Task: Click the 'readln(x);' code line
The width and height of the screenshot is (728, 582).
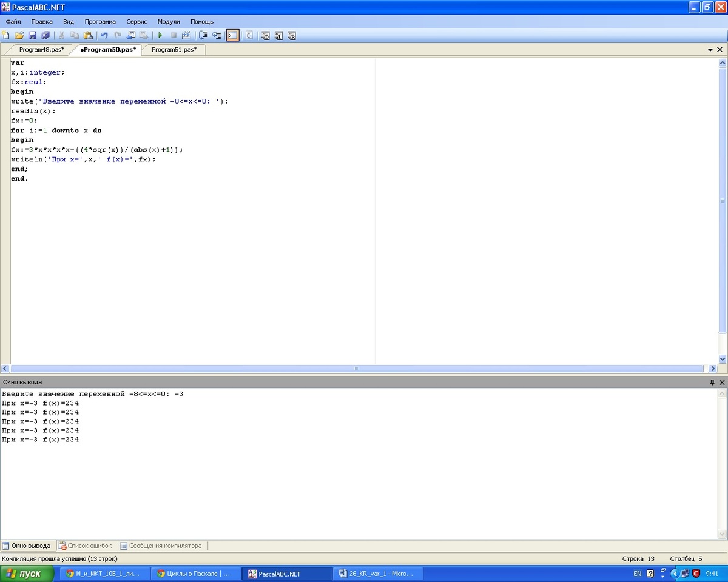Action: pyautogui.click(x=33, y=111)
